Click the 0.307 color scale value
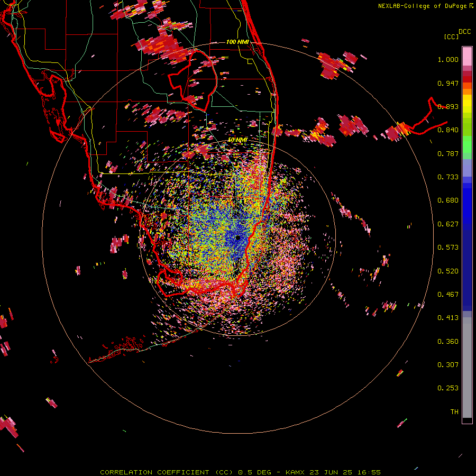The width and height of the screenshot is (476, 476). click(x=448, y=365)
